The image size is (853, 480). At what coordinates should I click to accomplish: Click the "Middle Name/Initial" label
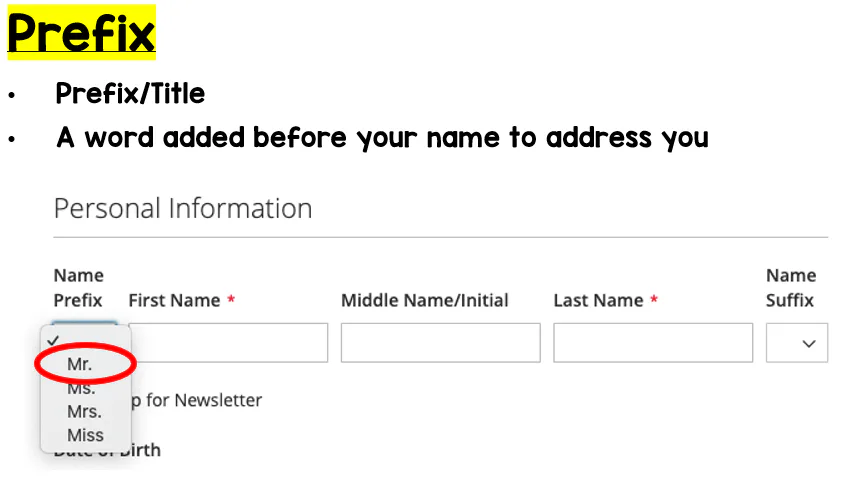tap(425, 300)
